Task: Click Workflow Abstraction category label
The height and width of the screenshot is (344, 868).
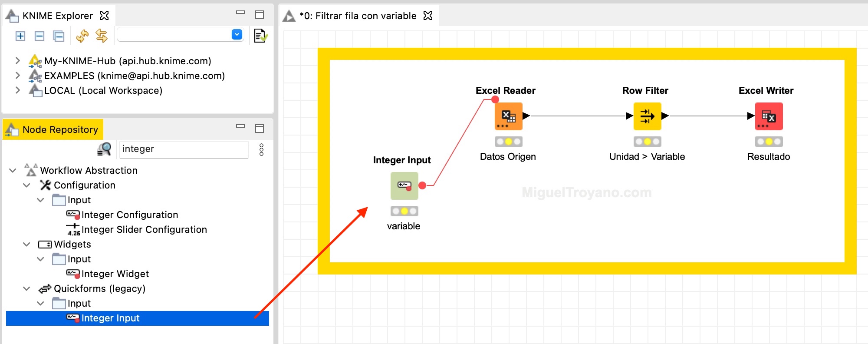Action: 89,171
